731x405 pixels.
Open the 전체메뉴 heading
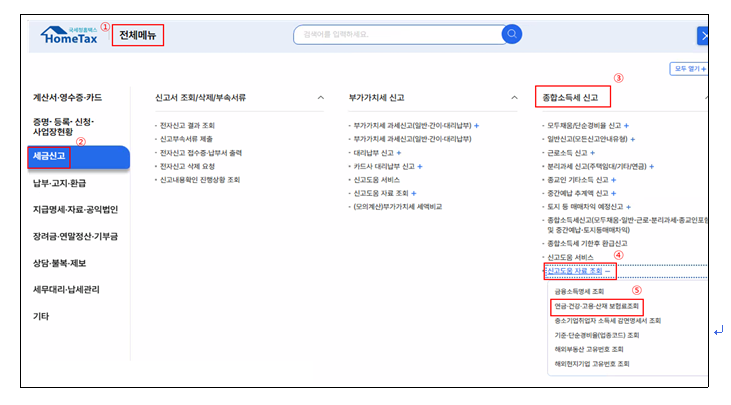138,36
